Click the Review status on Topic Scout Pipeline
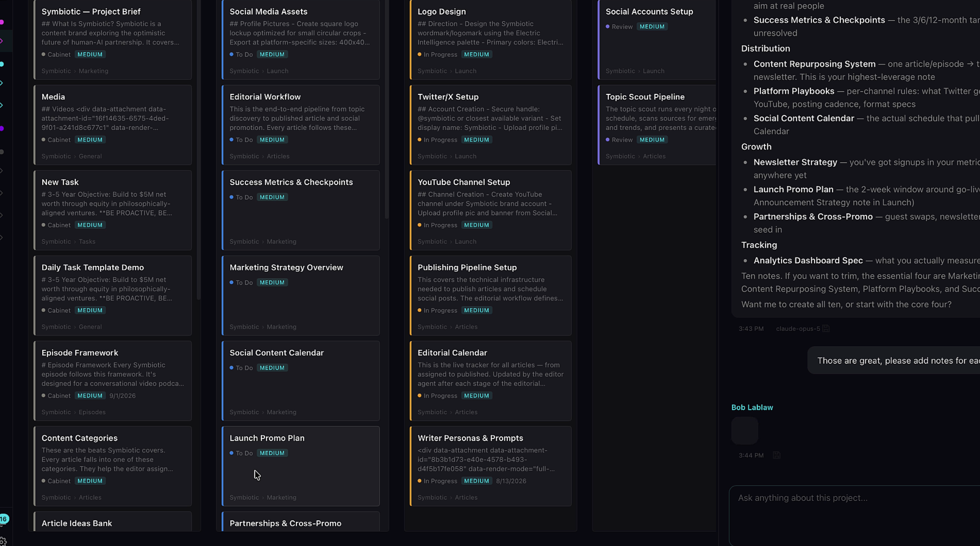This screenshot has width=980, height=546. [619, 140]
